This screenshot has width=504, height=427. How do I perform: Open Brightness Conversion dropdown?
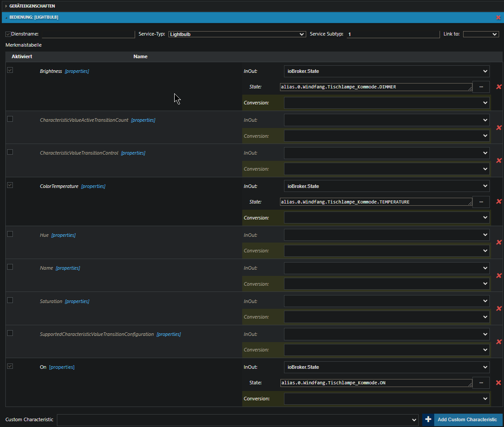[386, 103]
